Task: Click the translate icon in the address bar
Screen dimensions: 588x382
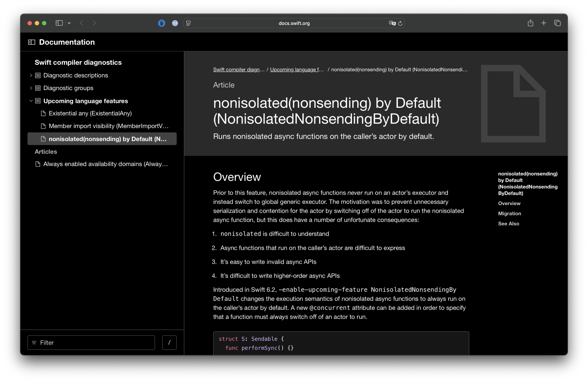Action: coord(392,24)
